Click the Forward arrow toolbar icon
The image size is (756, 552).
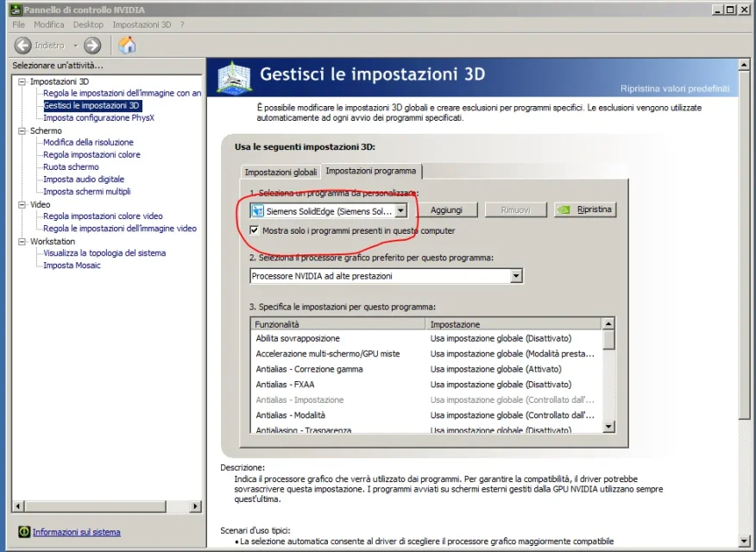point(92,46)
